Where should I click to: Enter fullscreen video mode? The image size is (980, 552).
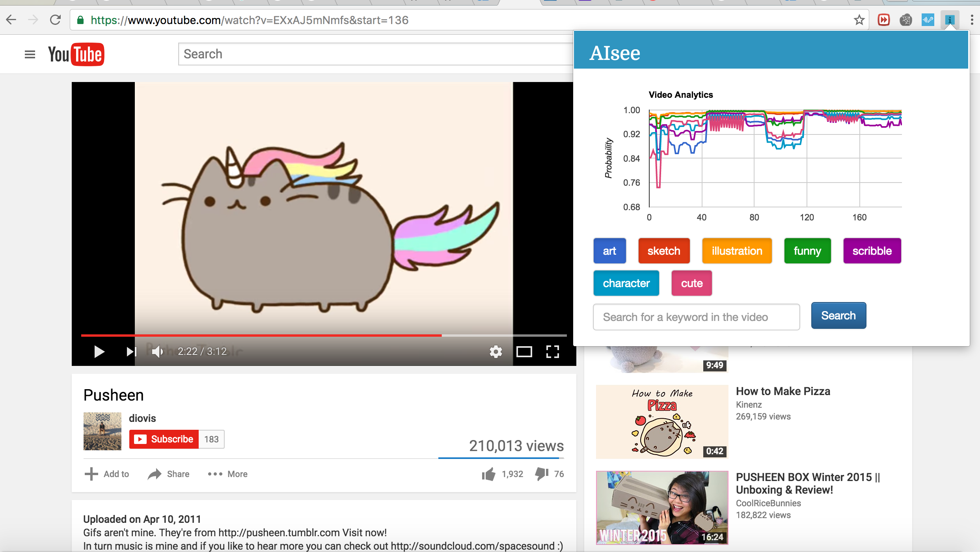[x=552, y=351]
